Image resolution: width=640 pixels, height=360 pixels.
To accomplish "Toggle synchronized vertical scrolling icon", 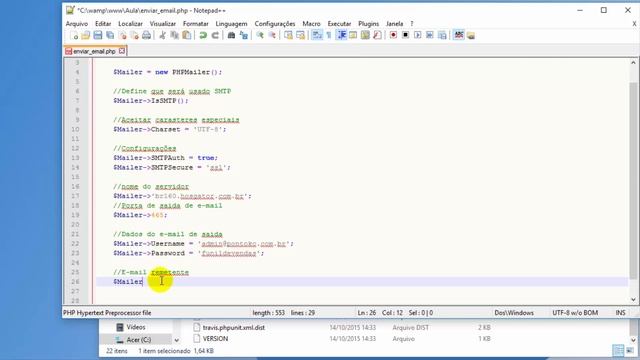I will pos(288,36).
